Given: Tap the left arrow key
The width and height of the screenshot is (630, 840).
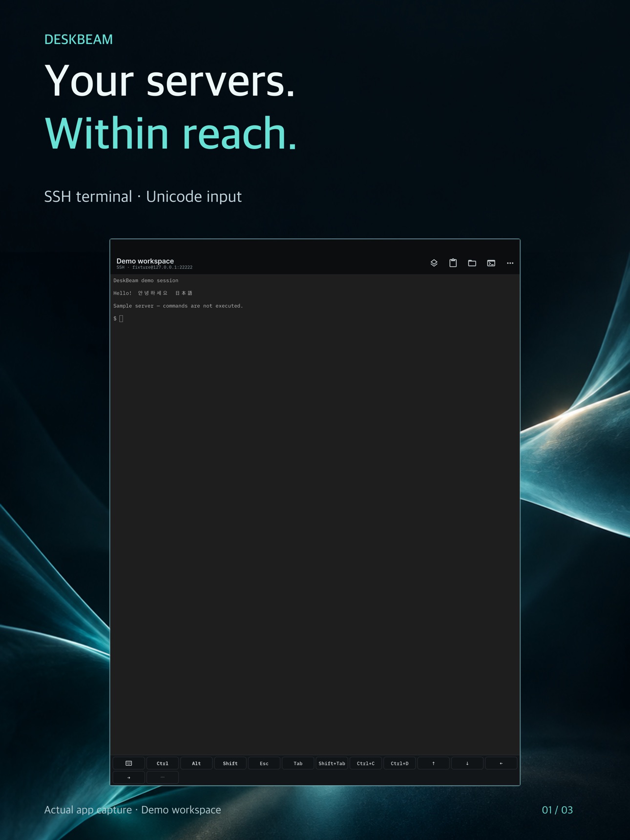Looking at the screenshot, I should click(x=501, y=763).
